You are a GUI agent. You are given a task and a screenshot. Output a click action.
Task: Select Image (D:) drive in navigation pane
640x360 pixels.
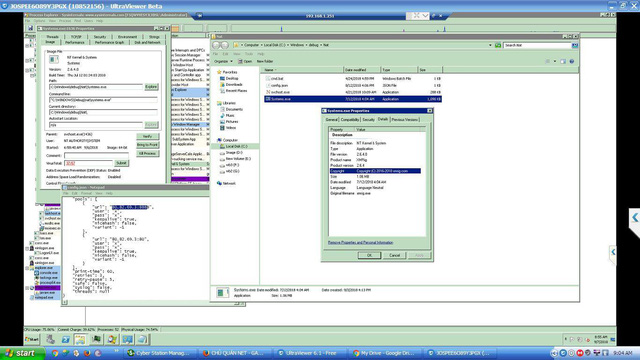(233, 152)
